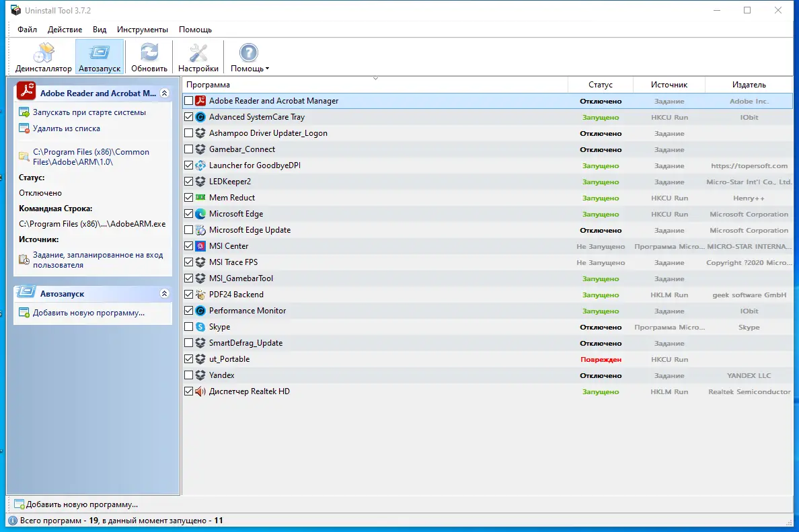The height and width of the screenshot is (532, 799).
Task: Click the large Adobe icon in the side panel
Action: coord(26,91)
